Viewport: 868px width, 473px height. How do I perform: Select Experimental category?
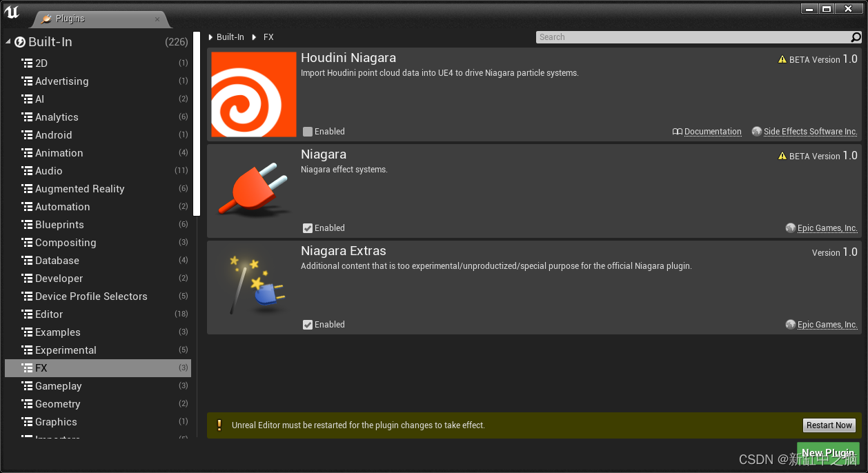click(98, 350)
